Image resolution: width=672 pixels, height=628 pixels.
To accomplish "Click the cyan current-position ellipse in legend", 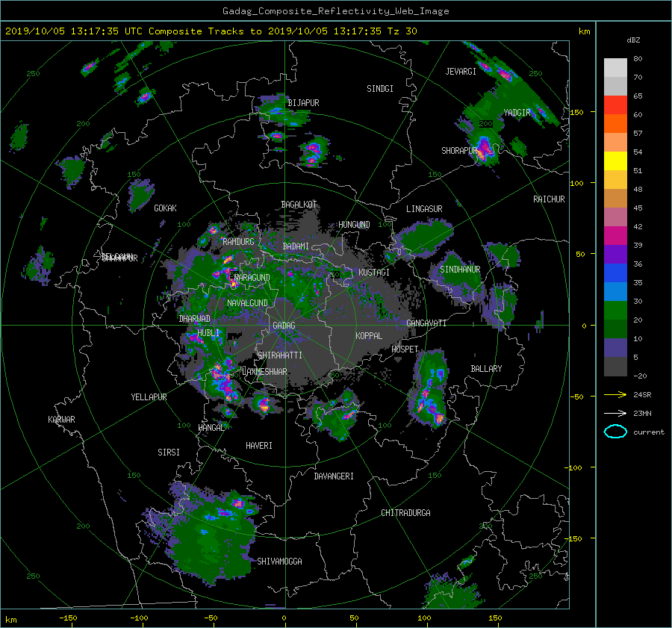I will [x=615, y=432].
